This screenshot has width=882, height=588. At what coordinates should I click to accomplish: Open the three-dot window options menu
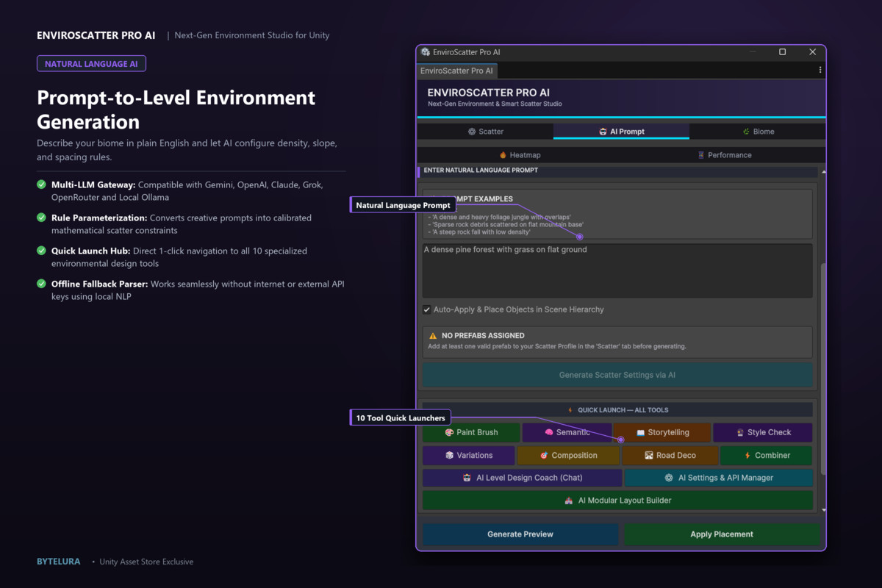[820, 71]
